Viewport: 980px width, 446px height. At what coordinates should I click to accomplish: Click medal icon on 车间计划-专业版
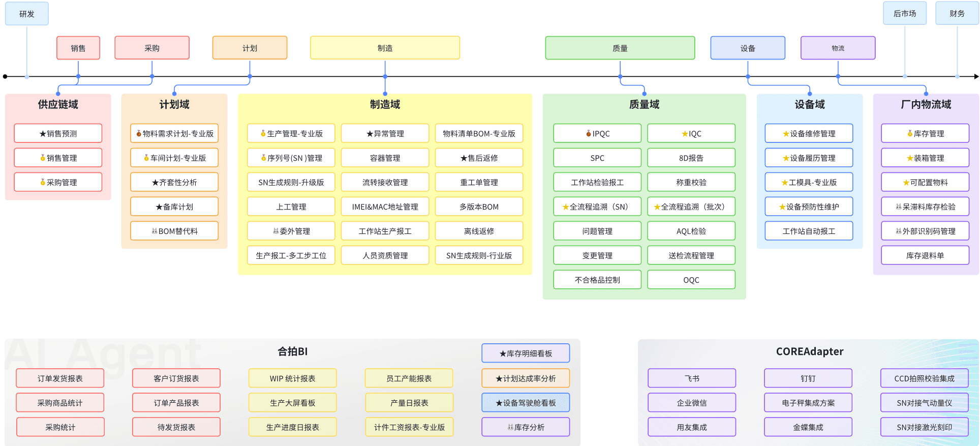[x=146, y=158]
